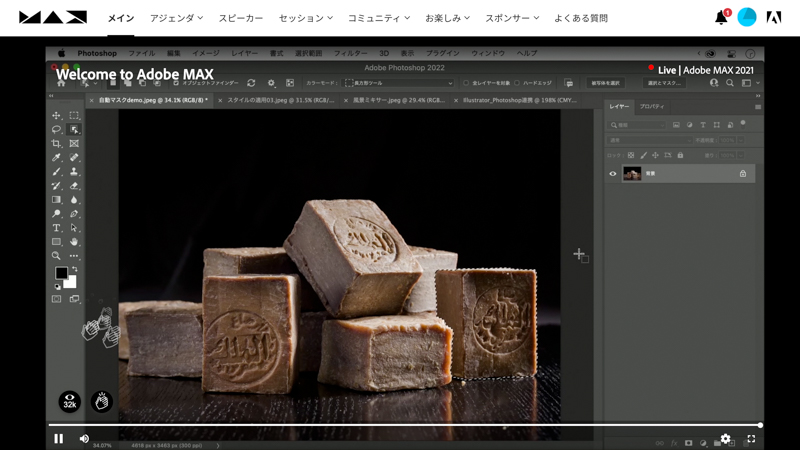Open the 長方形ツール mode dropdown

398,83
